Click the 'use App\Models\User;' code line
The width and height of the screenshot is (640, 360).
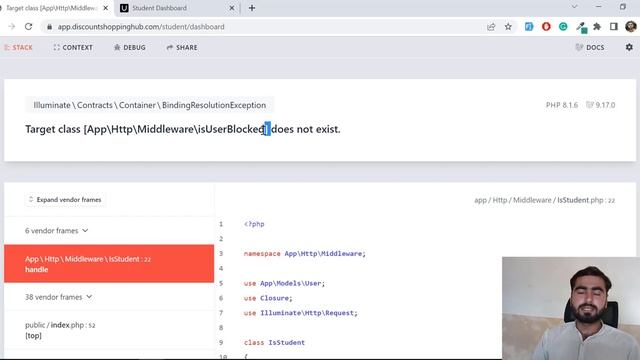284,283
